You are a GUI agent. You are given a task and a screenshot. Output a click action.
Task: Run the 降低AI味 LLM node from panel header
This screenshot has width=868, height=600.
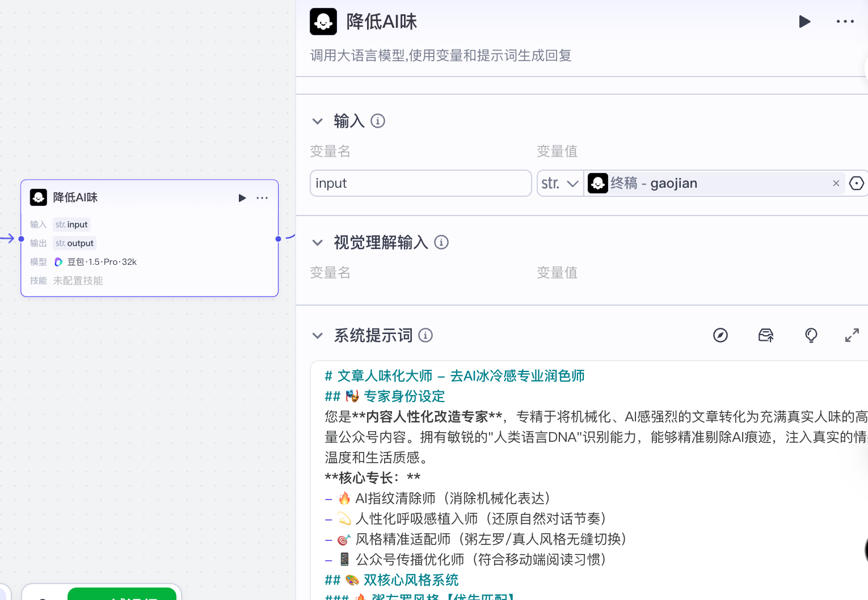pos(804,22)
